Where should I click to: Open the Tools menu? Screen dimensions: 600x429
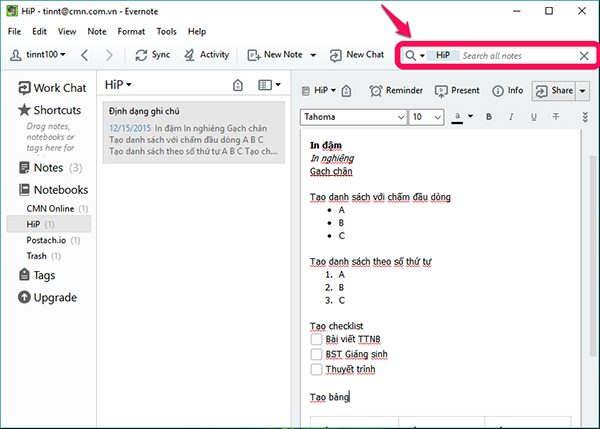(x=166, y=32)
